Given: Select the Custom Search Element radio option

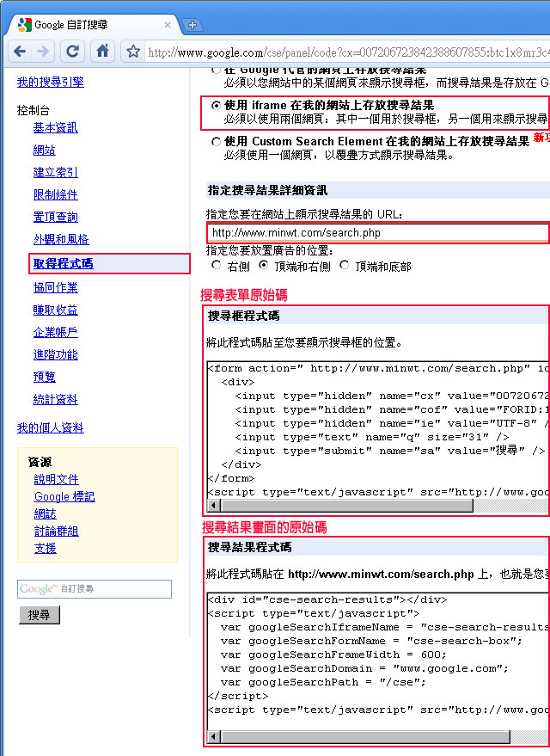Looking at the screenshot, I should coord(217,141).
